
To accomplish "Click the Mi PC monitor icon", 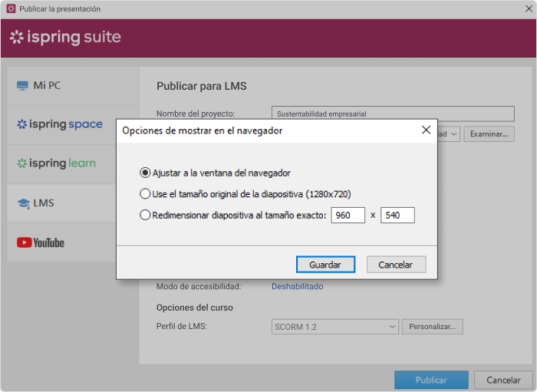I will pyautogui.click(x=22, y=86).
